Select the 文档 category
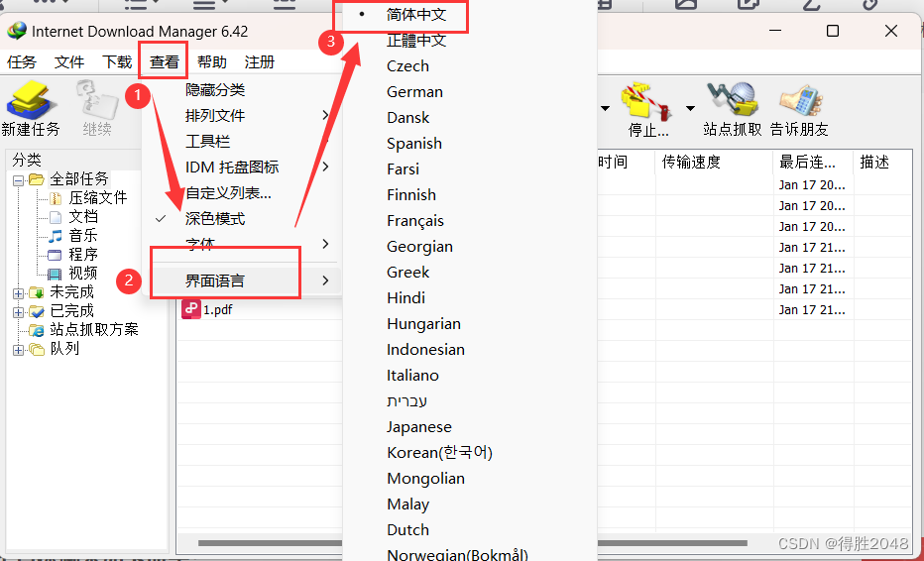924x561 pixels. pyautogui.click(x=83, y=216)
